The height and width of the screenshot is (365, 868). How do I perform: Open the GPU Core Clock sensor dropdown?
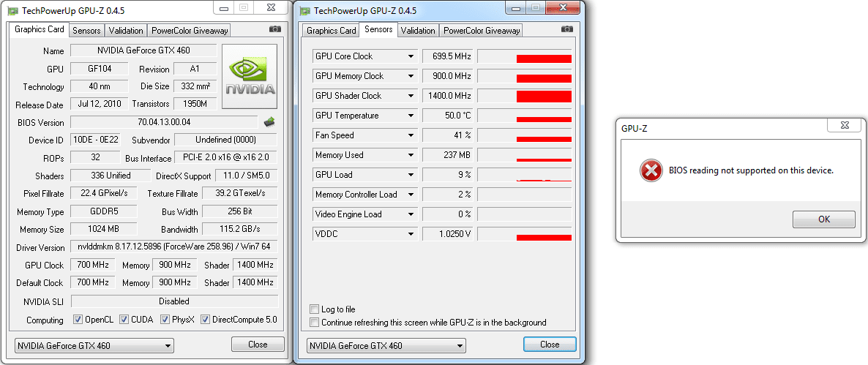[x=411, y=56]
